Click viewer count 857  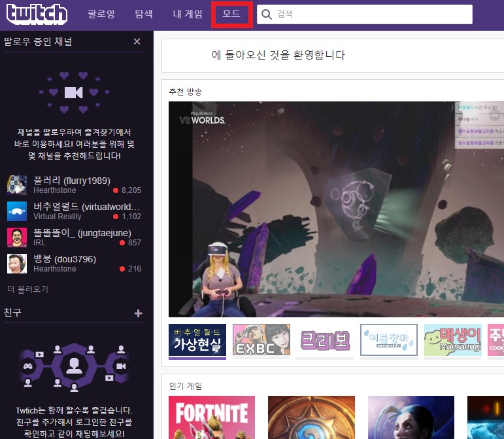click(x=135, y=243)
